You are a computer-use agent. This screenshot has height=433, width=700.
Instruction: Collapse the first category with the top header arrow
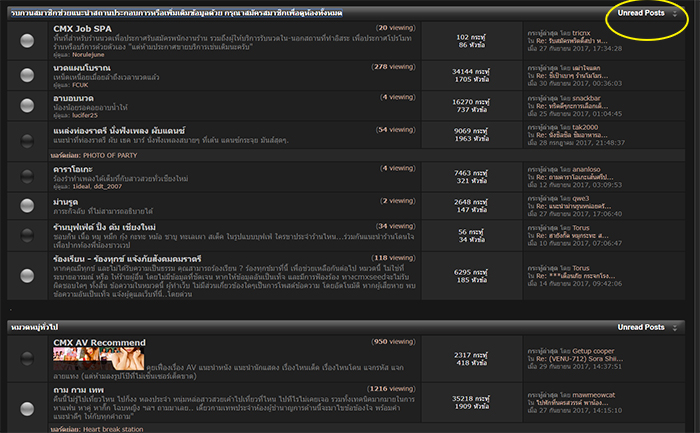tap(675, 13)
